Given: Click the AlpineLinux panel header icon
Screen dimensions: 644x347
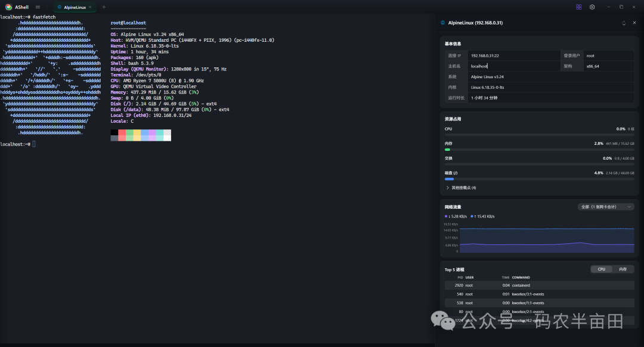Looking at the screenshot, I should tap(442, 23).
